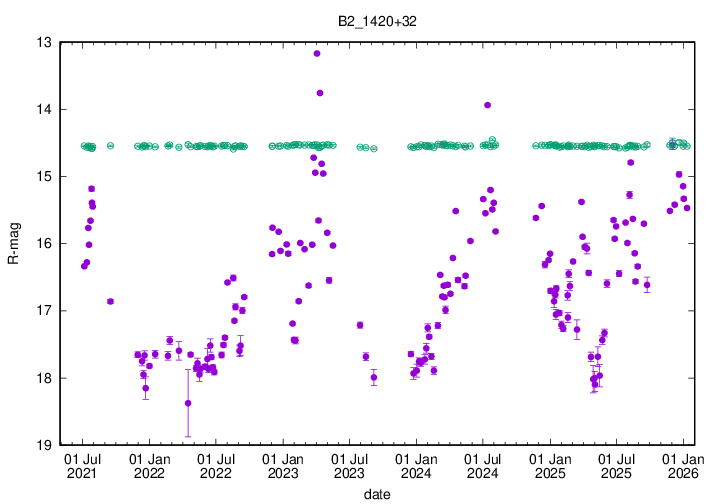The height and width of the screenshot is (504, 720).
Task: Click the y-axis tick label 14
Action: pyautogui.click(x=45, y=109)
